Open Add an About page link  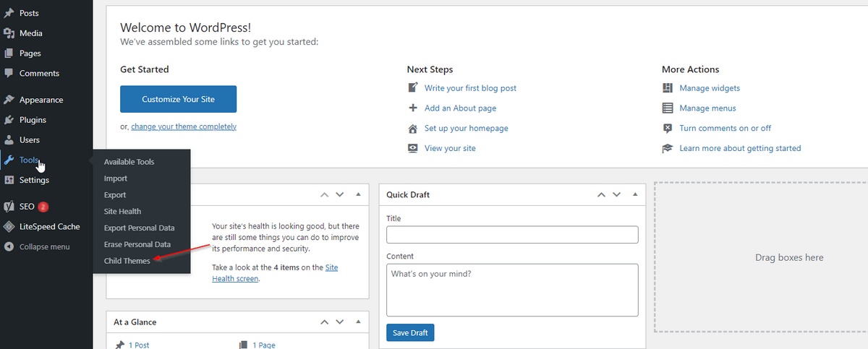460,108
